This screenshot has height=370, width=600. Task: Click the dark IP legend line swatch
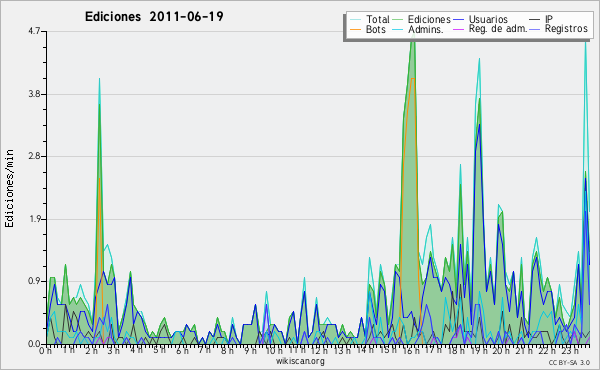535,20
